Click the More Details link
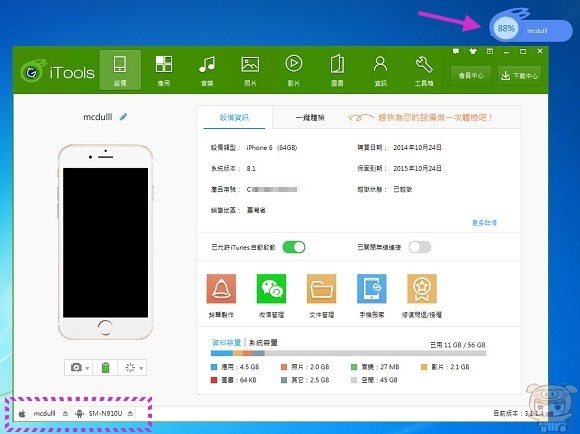This screenshot has width=580, height=434. pyautogui.click(x=485, y=223)
